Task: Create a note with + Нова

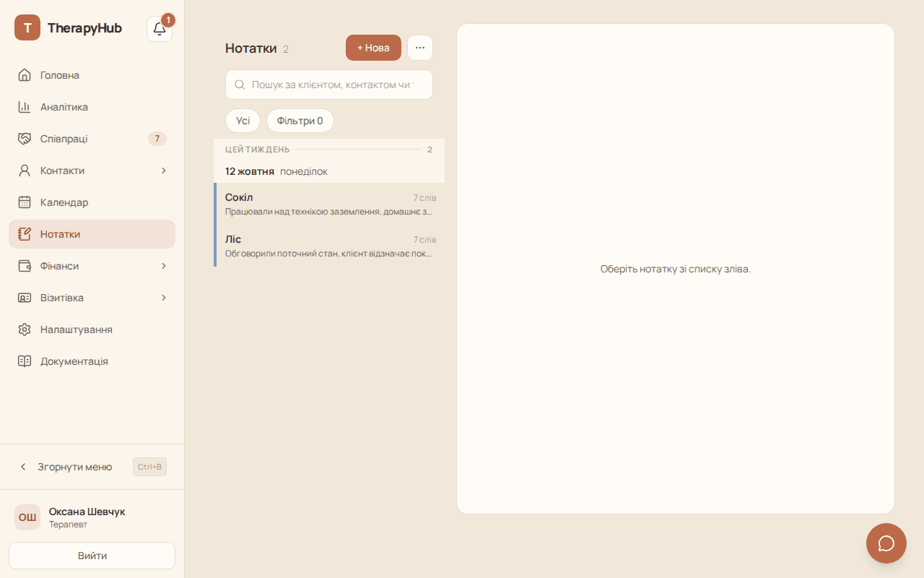Action: point(373,48)
